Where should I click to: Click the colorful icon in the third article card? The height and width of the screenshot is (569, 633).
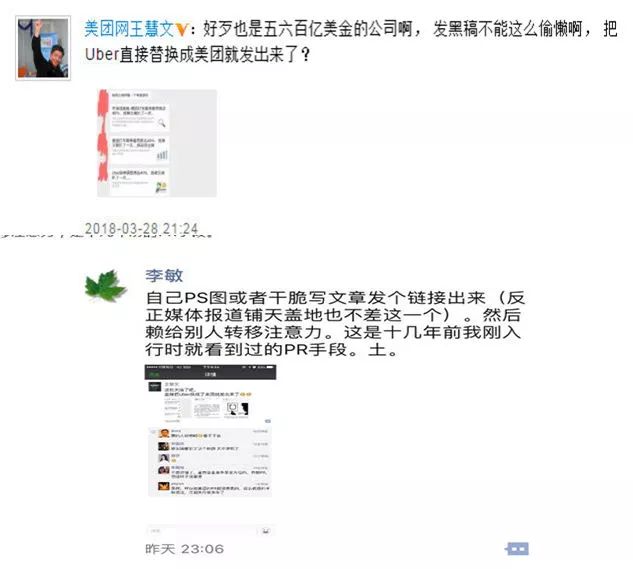coord(161,187)
